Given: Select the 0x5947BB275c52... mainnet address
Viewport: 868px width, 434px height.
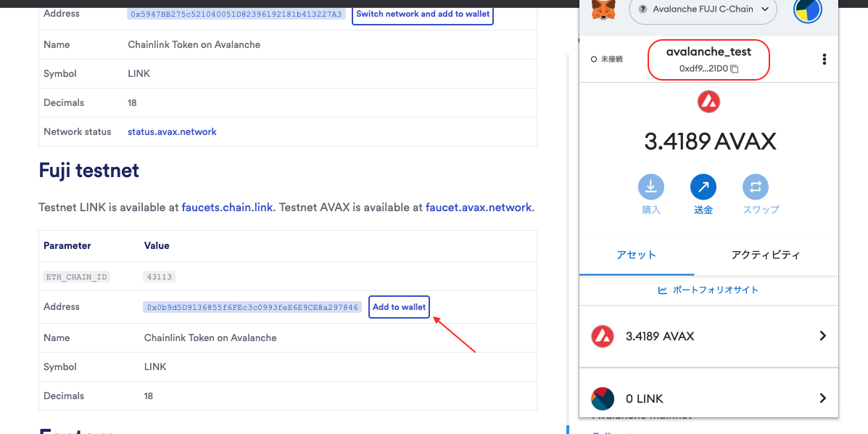Looking at the screenshot, I should point(236,14).
